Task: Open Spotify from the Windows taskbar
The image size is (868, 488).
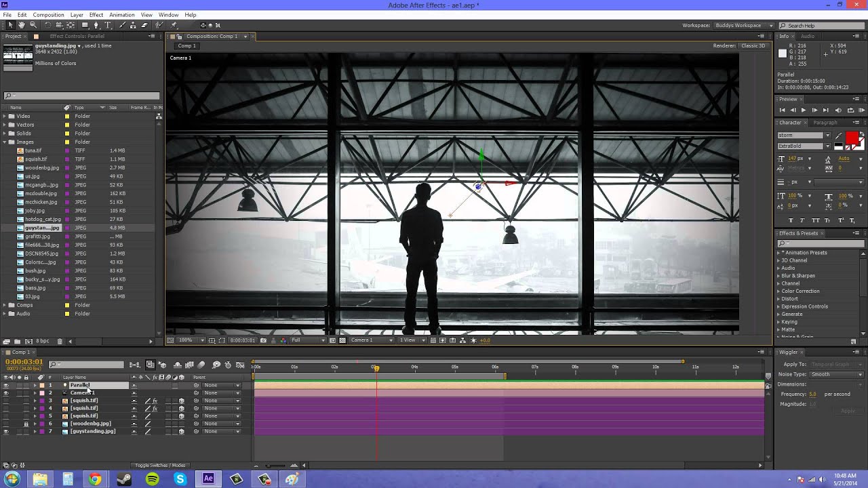Action: pyautogui.click(x=152, y=479)
